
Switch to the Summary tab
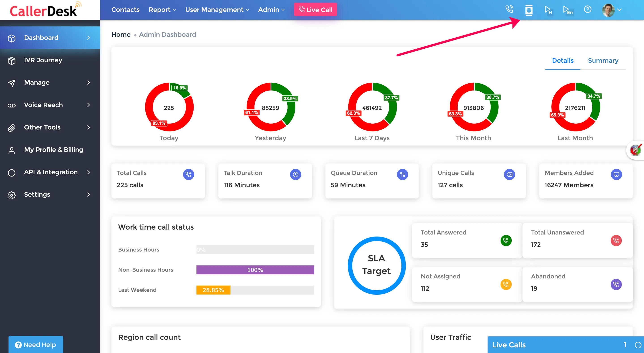[x=603, y=60]
